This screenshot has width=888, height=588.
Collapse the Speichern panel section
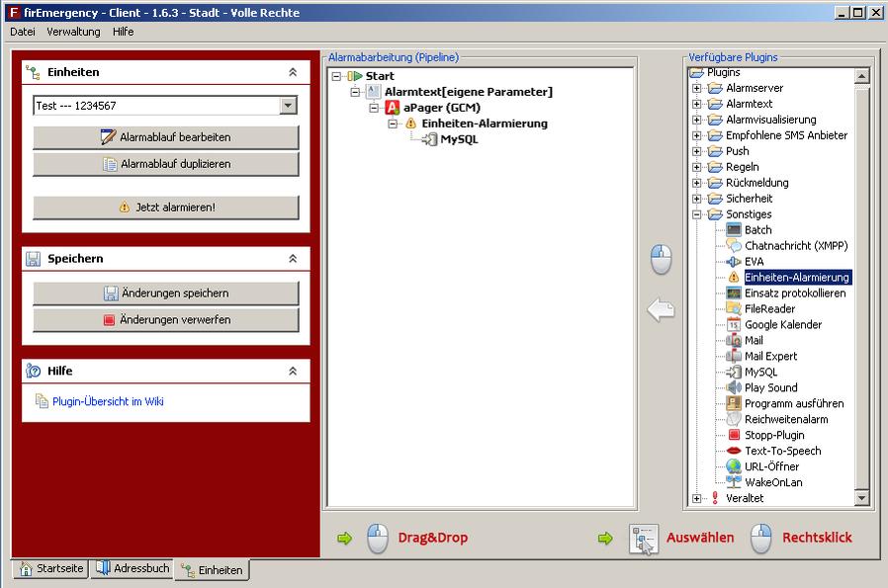coord(293,258)
